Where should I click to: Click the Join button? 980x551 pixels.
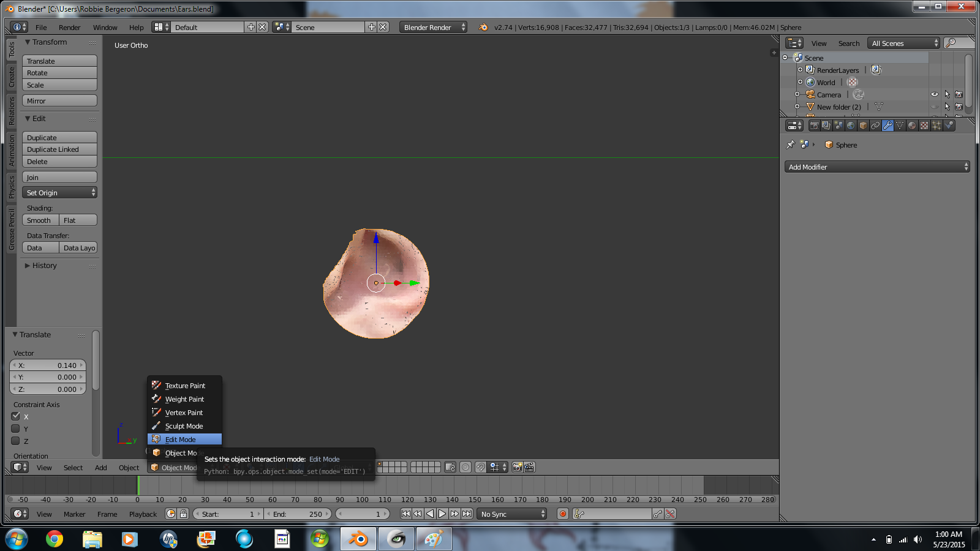coord(59,177)
